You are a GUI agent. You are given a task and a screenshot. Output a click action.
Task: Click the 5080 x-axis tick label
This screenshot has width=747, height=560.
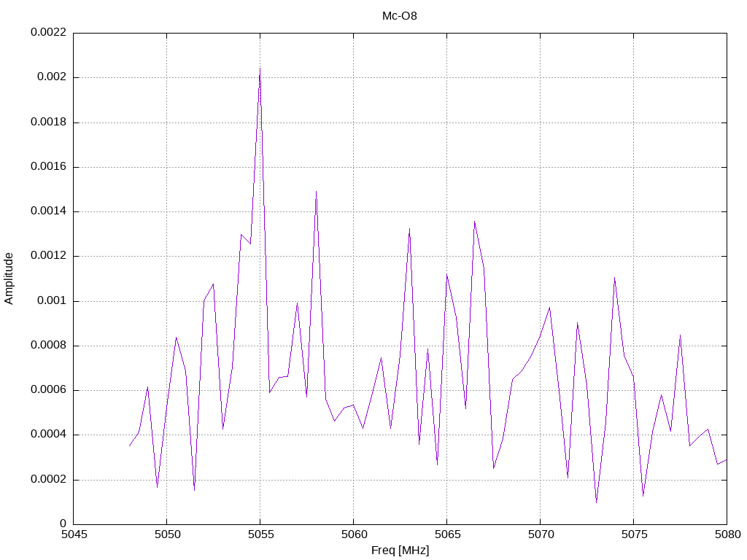(727, 534)
